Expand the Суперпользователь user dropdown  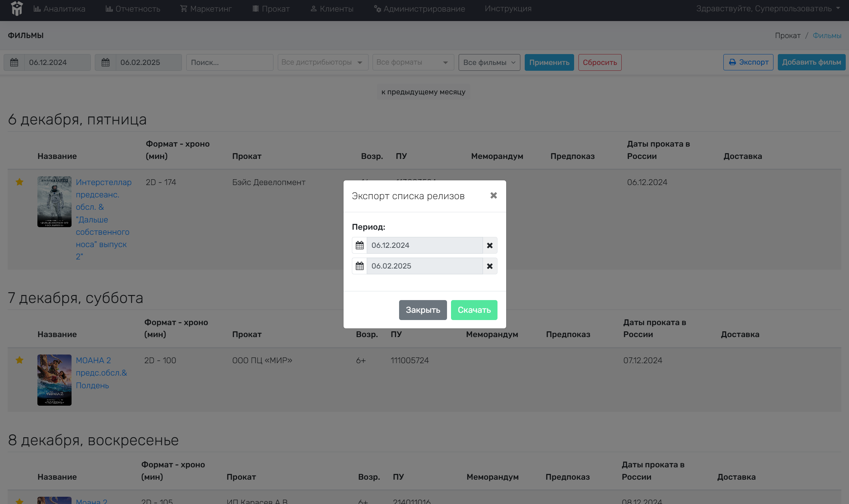pos(768,9)
